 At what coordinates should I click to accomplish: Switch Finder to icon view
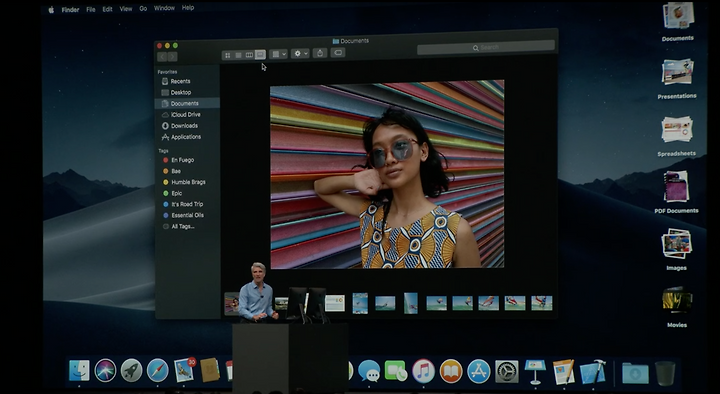(x=227, y=55)
